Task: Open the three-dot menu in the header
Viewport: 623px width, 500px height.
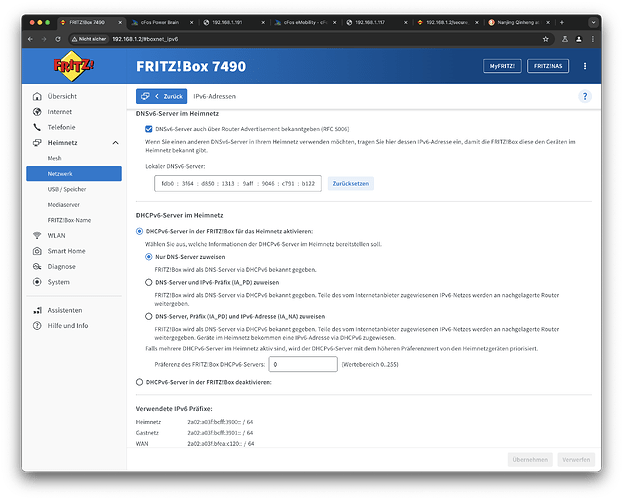Action: pos(585,66)
